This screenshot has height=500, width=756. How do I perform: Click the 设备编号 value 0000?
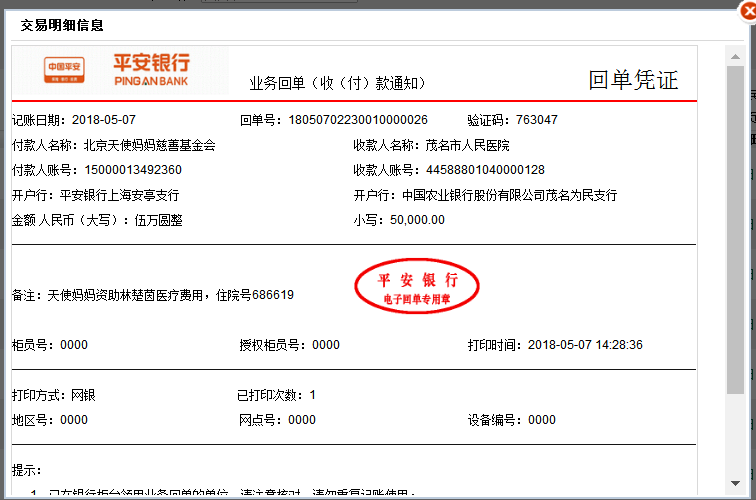click(x=542, y=420)
